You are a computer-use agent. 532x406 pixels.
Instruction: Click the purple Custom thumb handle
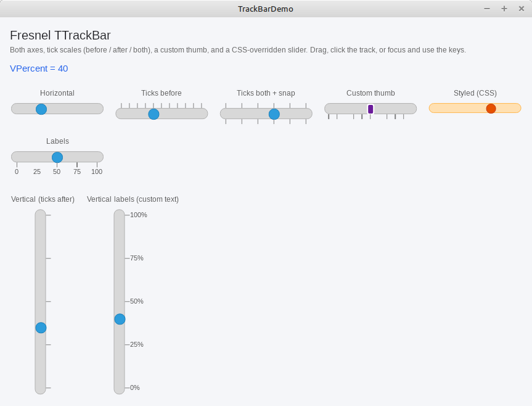pos(370,109)
